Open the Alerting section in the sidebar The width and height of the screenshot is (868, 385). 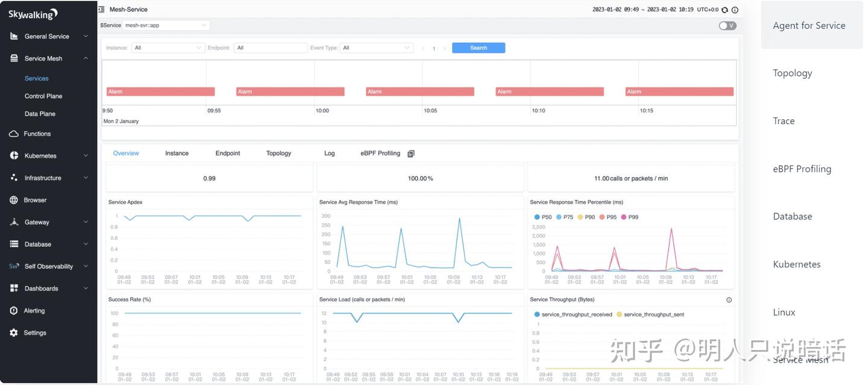[x=34, y=311]
